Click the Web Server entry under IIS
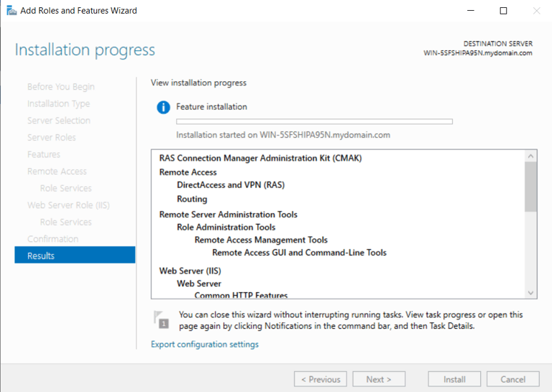Image resolution: width=552 pixels, height=392 pixels. pos(199,284)
